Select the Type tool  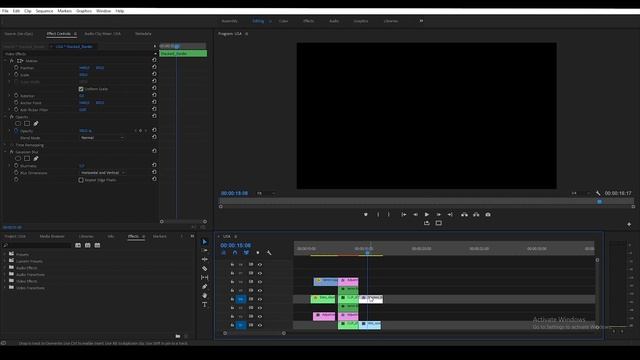tap(204, 304)
